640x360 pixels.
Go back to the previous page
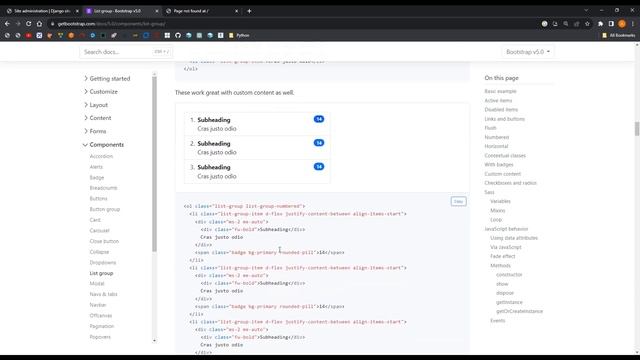point(7,24)
